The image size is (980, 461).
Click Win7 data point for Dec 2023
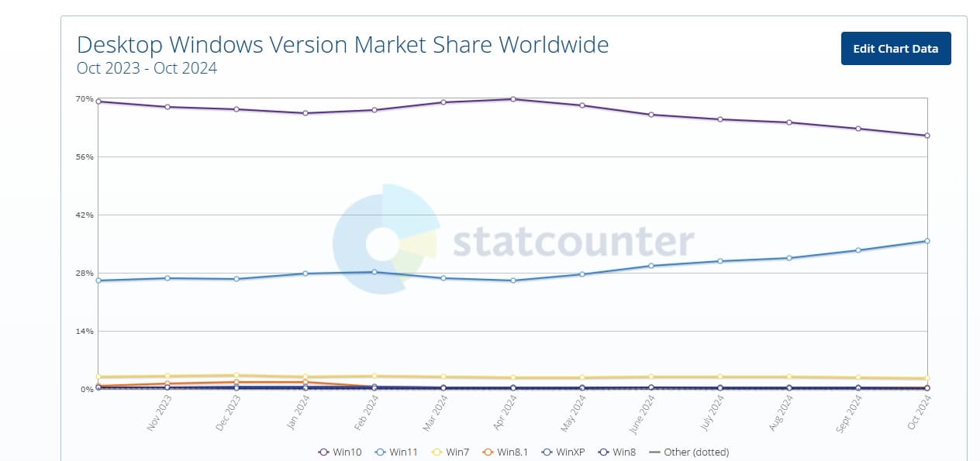(x=236, y=375)
